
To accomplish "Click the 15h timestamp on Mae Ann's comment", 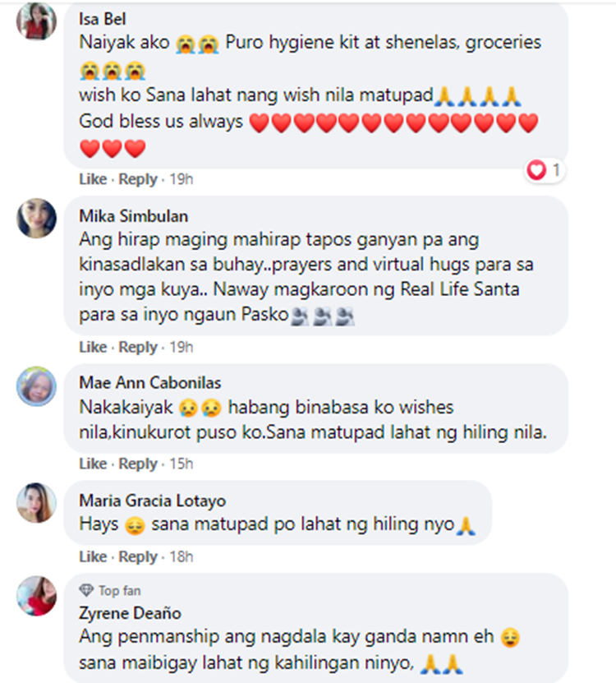I will pyautogui.click(x=181, y=464).
